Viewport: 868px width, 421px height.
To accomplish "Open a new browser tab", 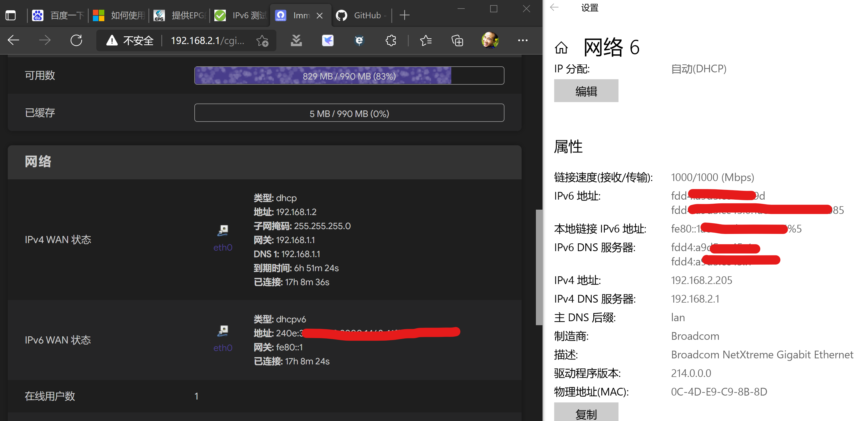I will 404,15.
